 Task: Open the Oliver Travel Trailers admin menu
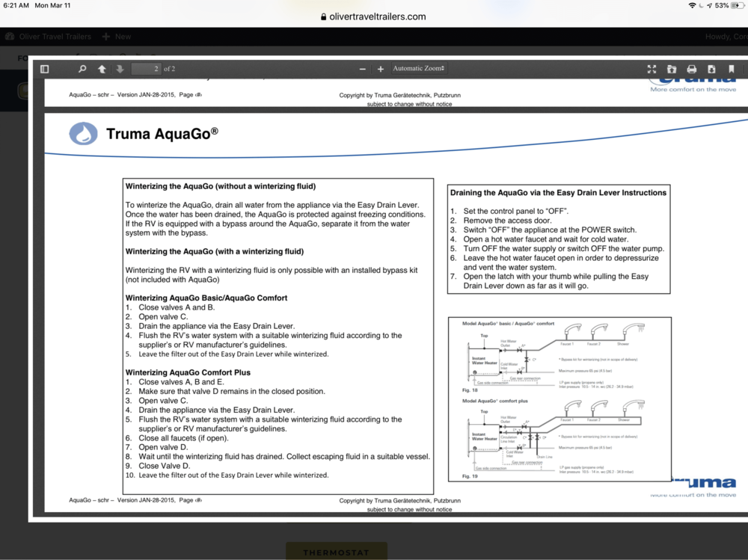pyautogui.click(x=48, y=36)
